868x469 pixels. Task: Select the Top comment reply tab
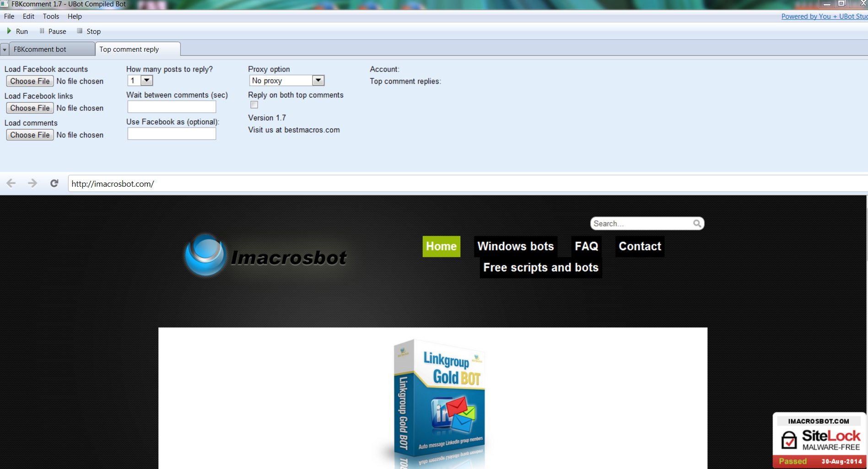click(137, 49)
